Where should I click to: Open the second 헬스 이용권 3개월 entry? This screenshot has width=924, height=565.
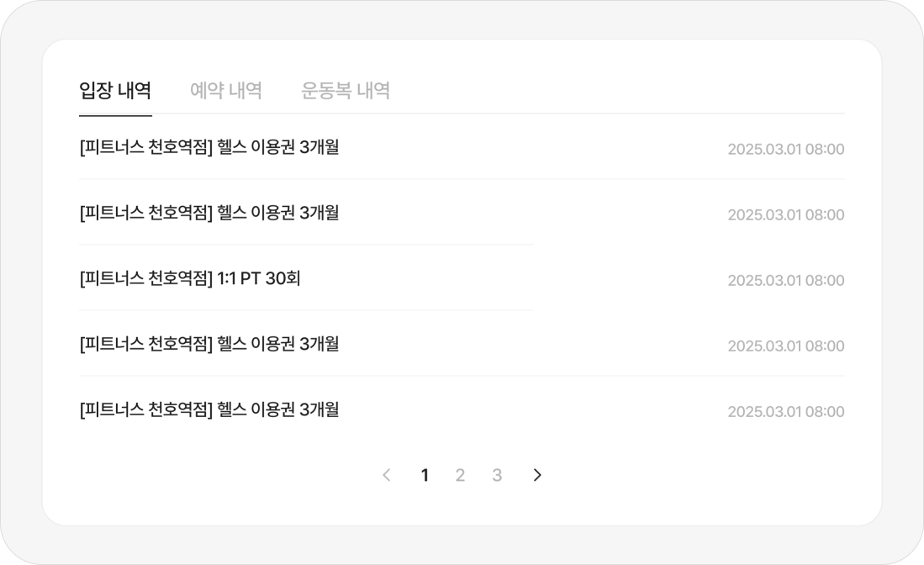point(277,213)
